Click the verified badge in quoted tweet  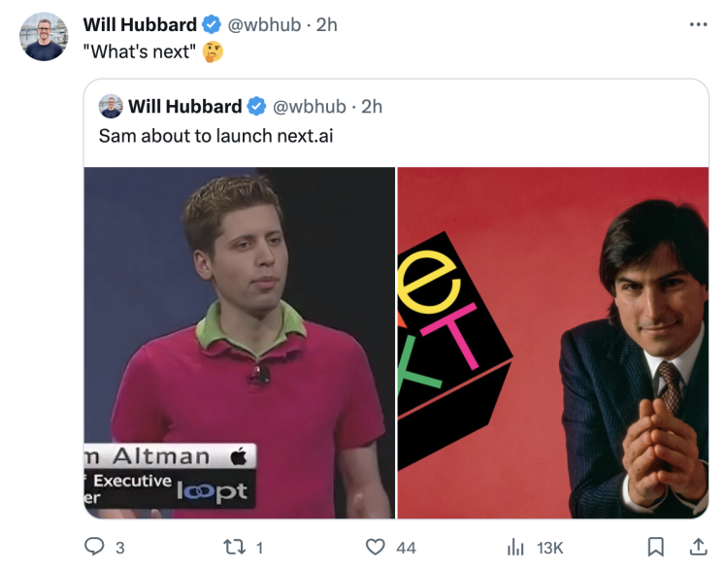coord(257,107)
